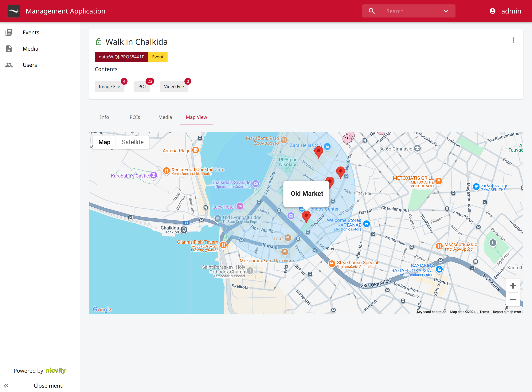The image size is (532, 392).
Task: Click the POI contents chip
Action: pyautogui.click(x=142, y=87)
